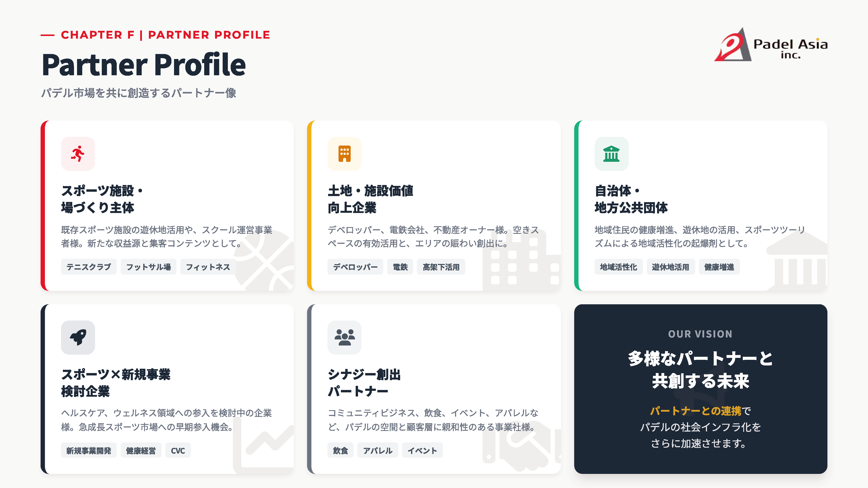Click the red running person icon

(78, 154)
